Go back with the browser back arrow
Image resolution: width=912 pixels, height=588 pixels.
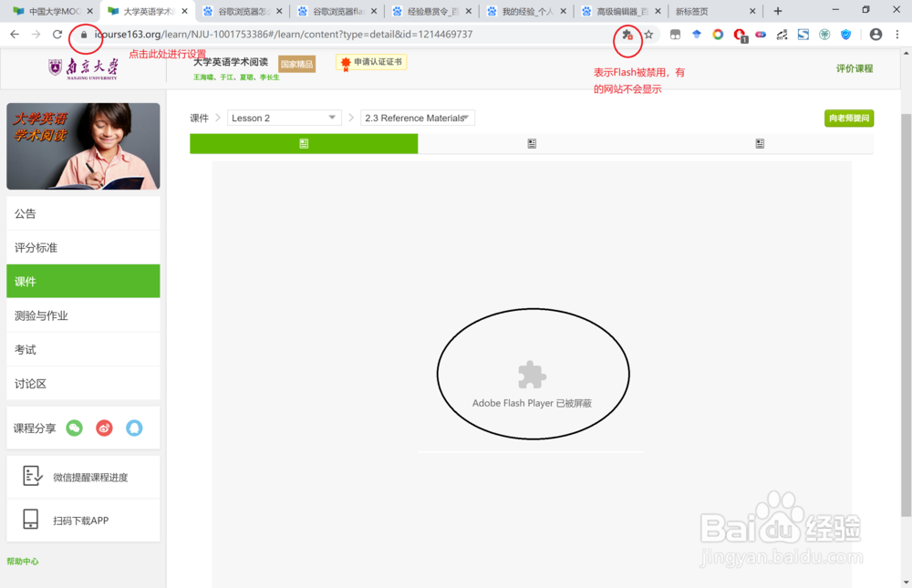[15, 35]
